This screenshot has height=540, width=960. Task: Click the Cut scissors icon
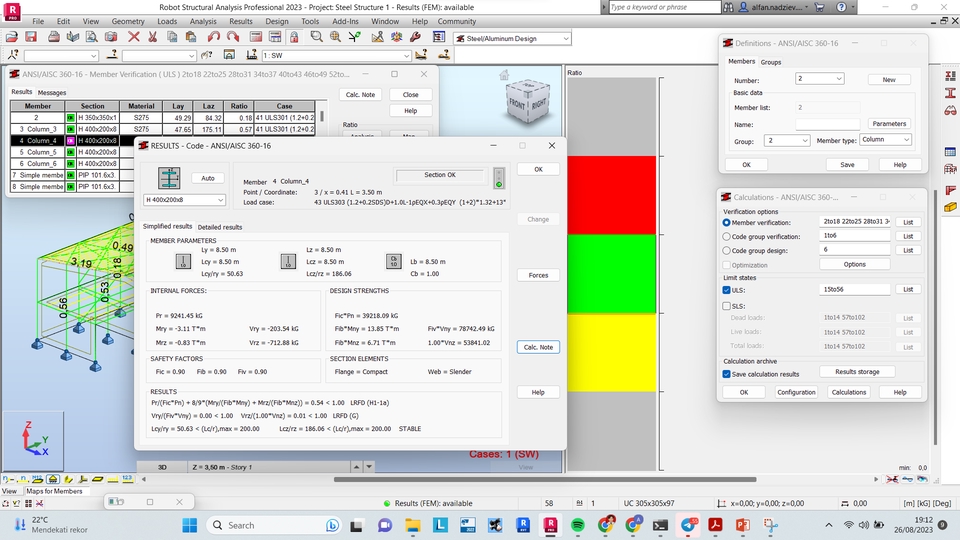[152, 37]
